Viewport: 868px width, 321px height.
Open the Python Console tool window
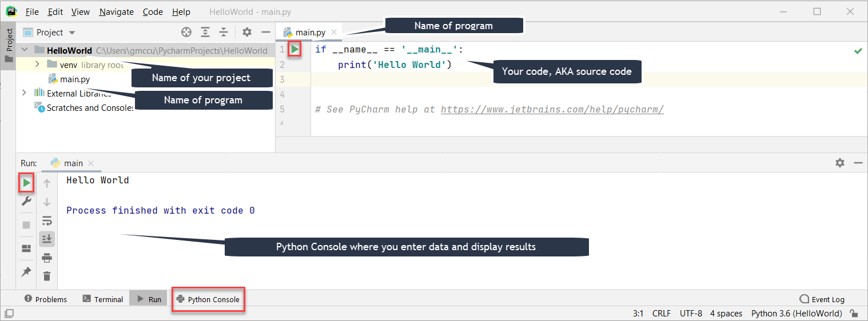point(209,299)
